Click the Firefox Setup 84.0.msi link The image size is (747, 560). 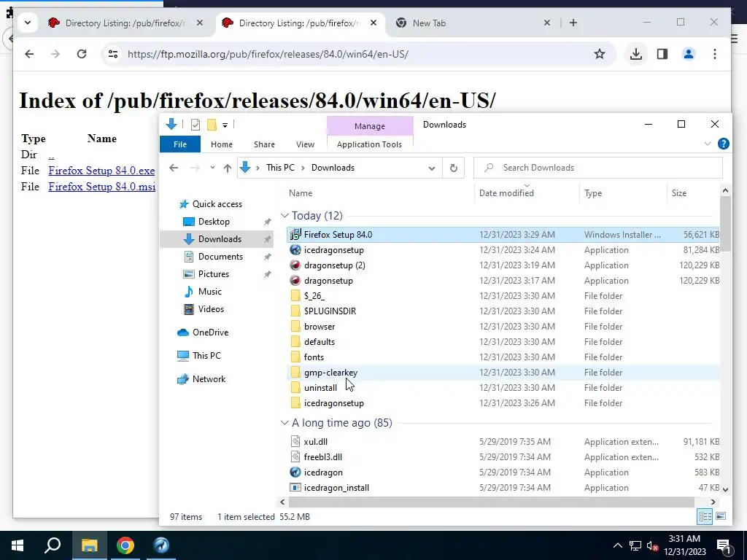click(101, 187)
